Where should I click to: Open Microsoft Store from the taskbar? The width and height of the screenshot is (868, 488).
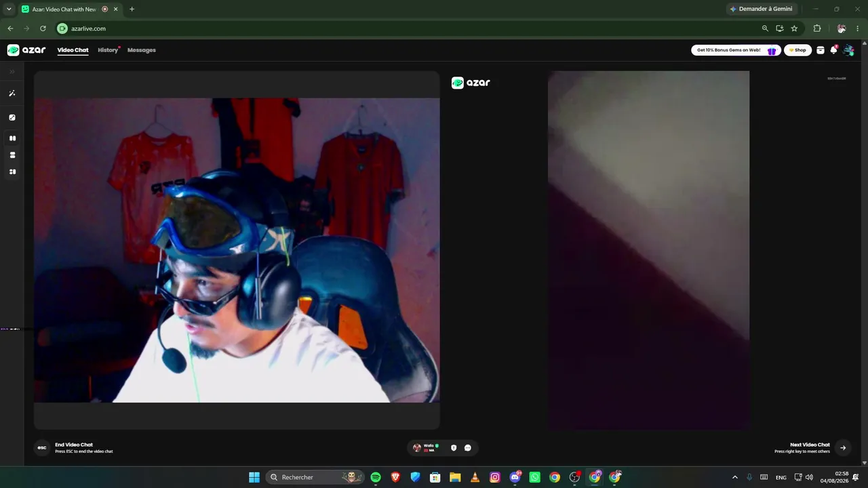click(x=435, y=477)
